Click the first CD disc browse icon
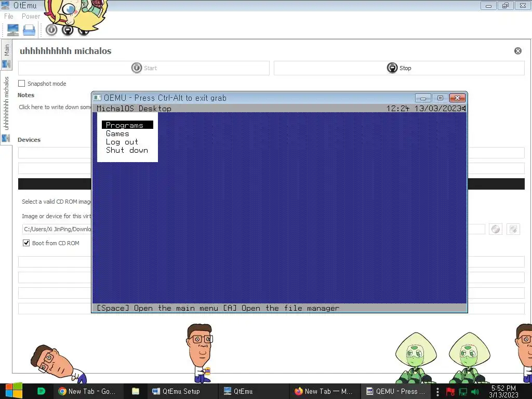 coord(496,229)
